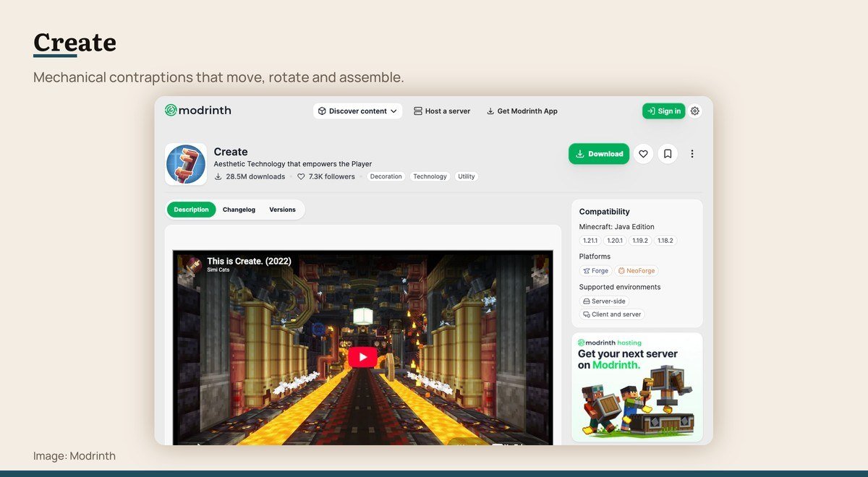Click the green Sign in button
Image resolution: width=868 pixels, height=477 pixels.
click(663, 111)
